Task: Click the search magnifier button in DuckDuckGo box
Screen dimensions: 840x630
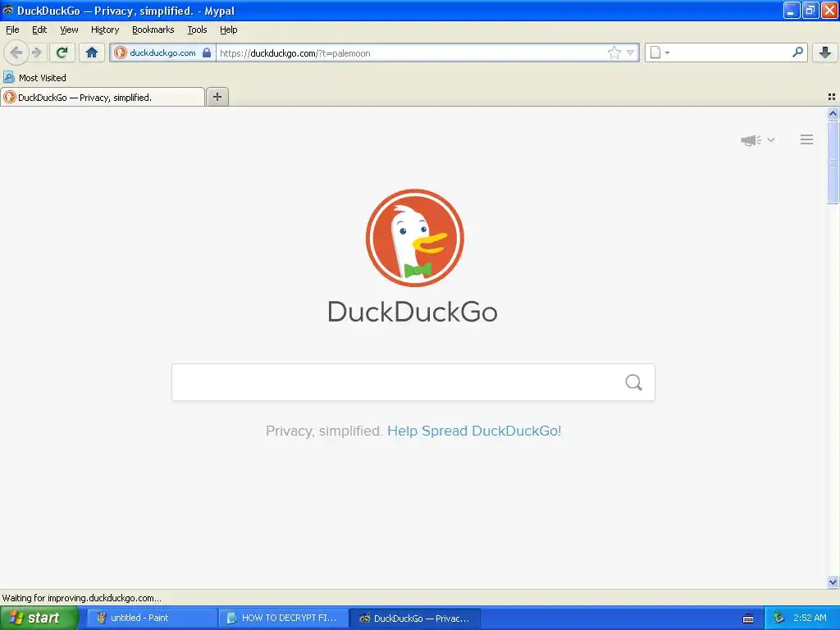Action: pos(634,382)
